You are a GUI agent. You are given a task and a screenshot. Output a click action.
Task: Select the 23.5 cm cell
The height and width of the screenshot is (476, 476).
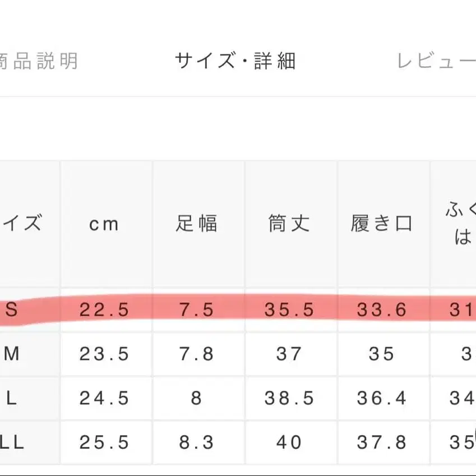[x=105, y=354]
